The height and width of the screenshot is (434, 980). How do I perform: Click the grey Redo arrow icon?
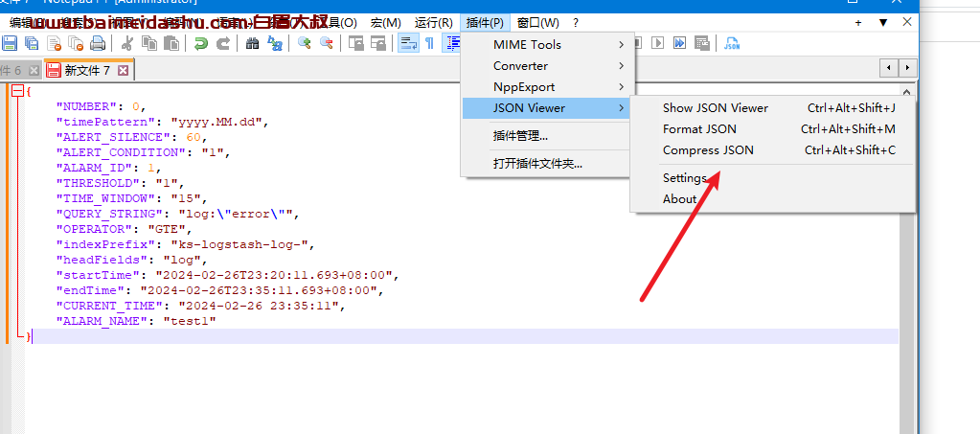click(x=222, y=43)
